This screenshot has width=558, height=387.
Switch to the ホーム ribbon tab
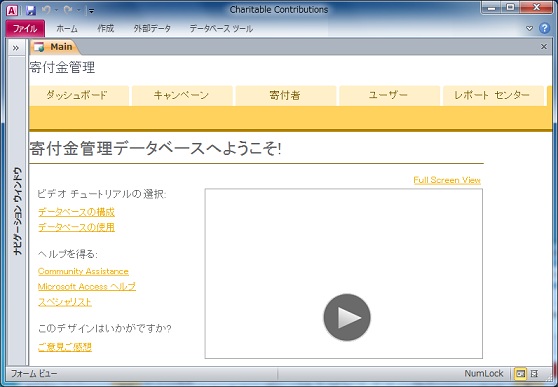tap(67, 28)
